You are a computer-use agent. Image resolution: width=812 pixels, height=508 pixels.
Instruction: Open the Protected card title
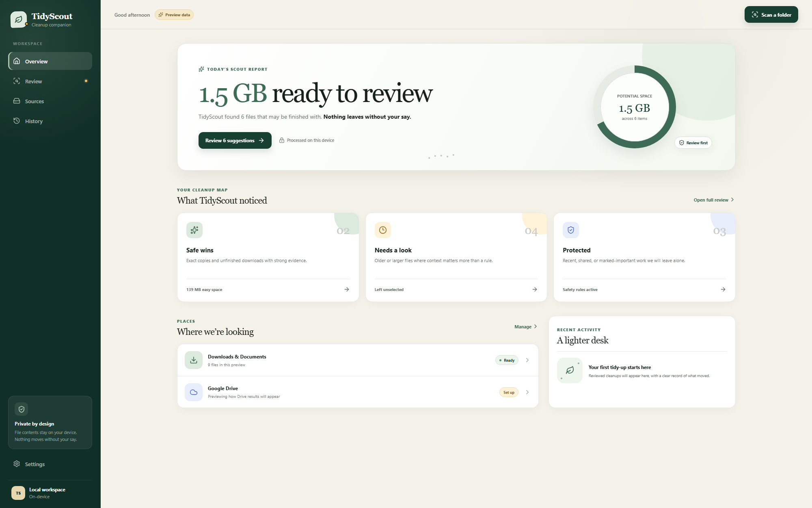pyautogui.click(x=577, y=250)
